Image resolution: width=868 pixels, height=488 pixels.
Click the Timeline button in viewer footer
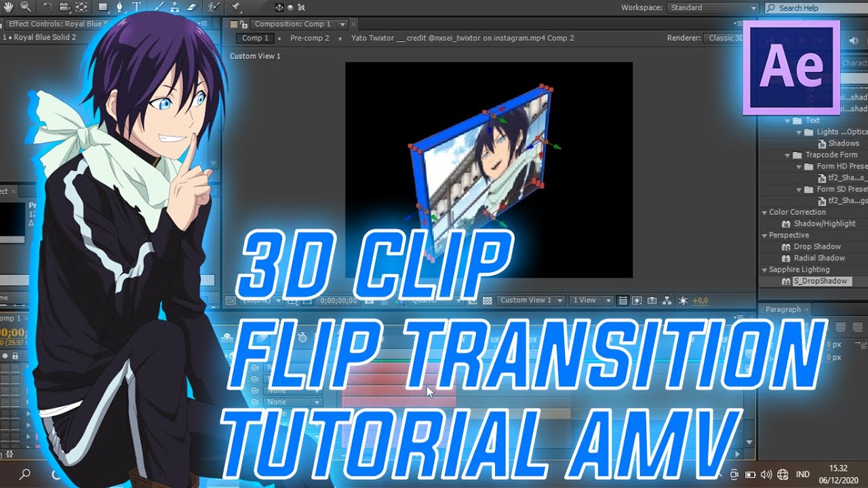pyautogui.click(x=652, y=300)
